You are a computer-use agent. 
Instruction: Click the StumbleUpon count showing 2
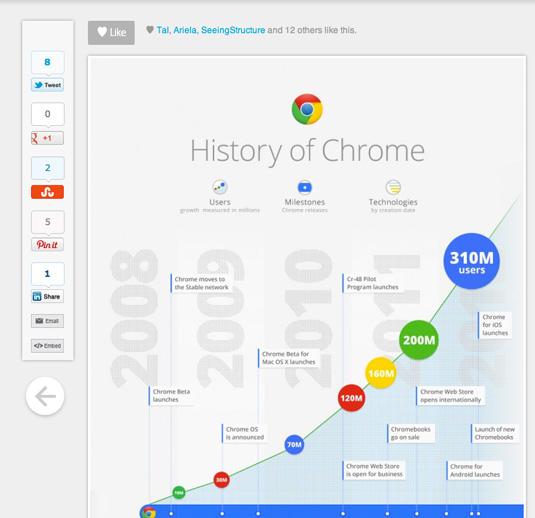tap(47, 168)
